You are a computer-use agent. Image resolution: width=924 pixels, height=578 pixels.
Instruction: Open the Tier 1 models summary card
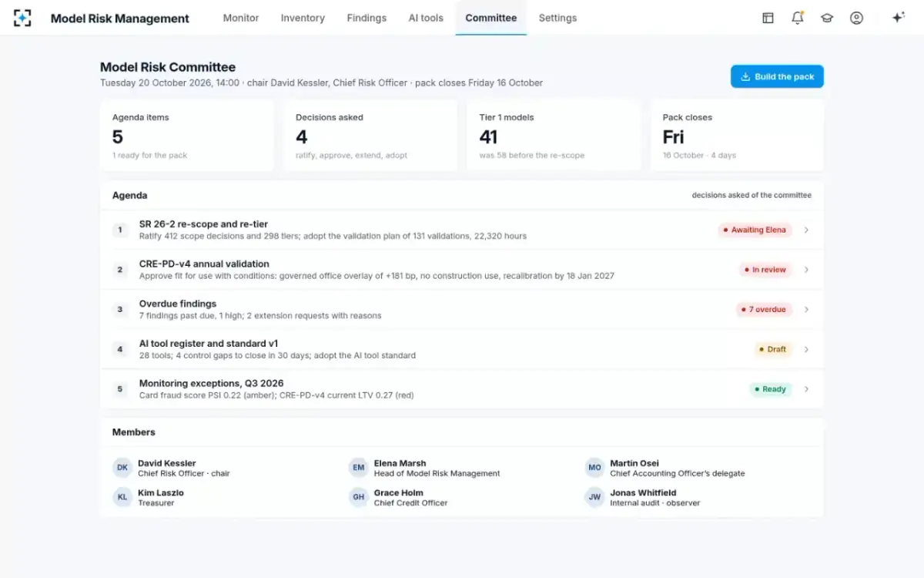tap(554, 135)
